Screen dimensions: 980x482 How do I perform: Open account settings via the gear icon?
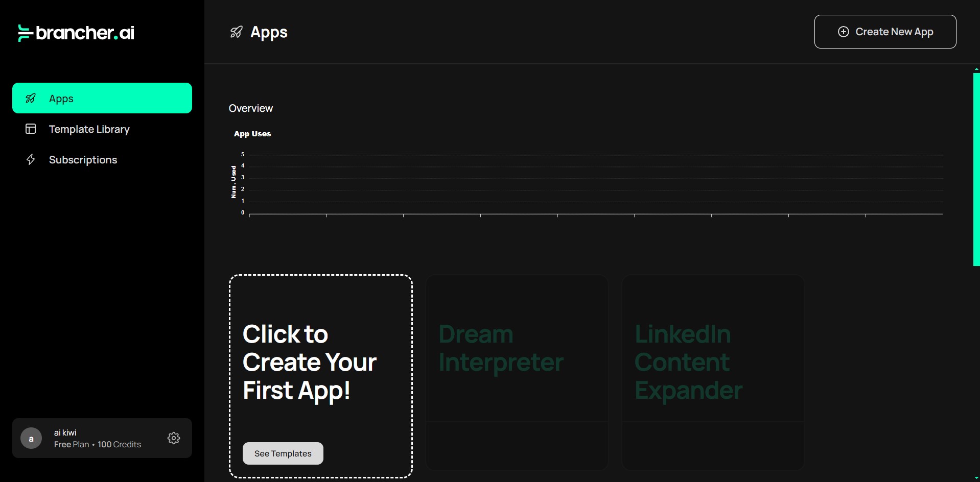[174, 438]
